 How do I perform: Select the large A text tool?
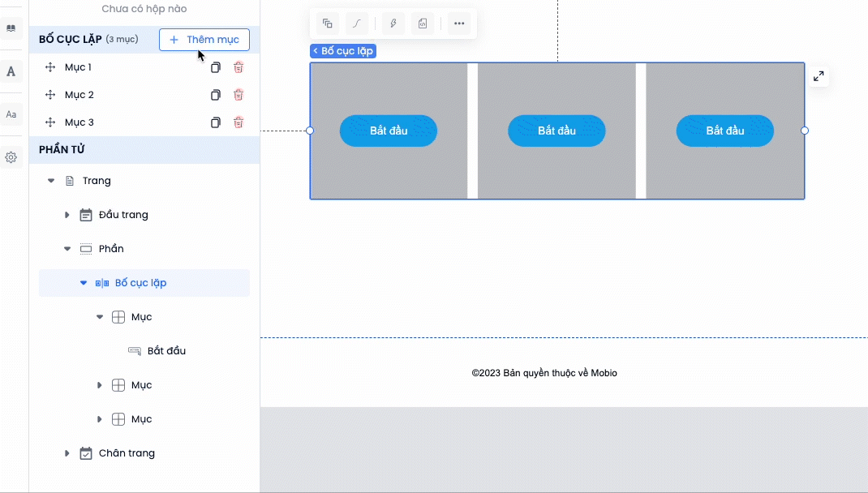point(11,71)
